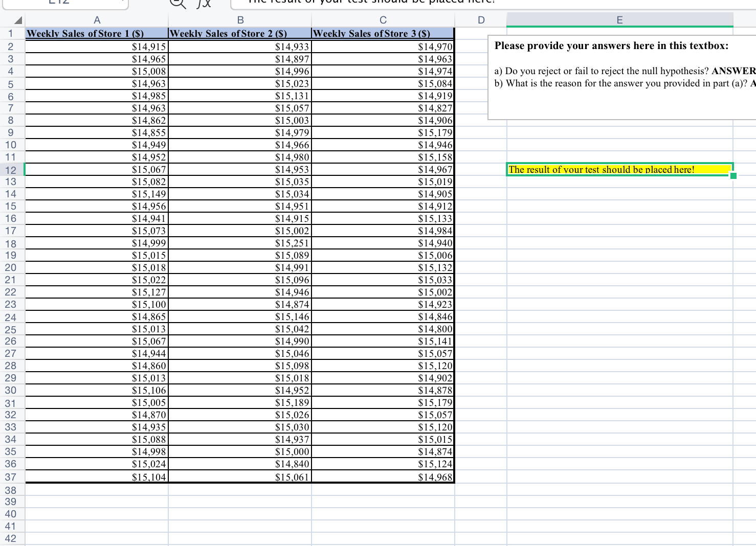The image size is (756, 546).
Task: Select cell with value $15,133
Action: [x=383, y=218]
